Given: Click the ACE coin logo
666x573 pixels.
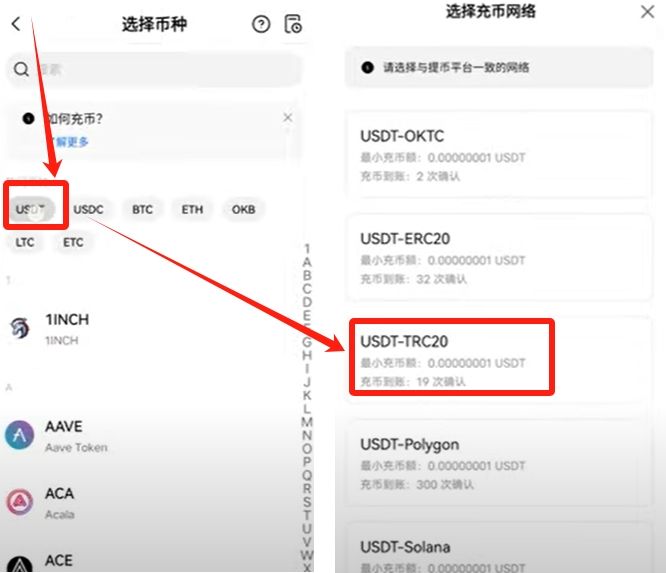Looking at the screenshot, I should [19, 563].
